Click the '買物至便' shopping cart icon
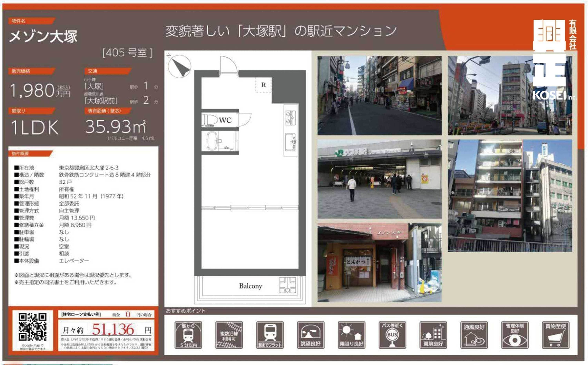588x365 pixels. (x=555, y=335)
